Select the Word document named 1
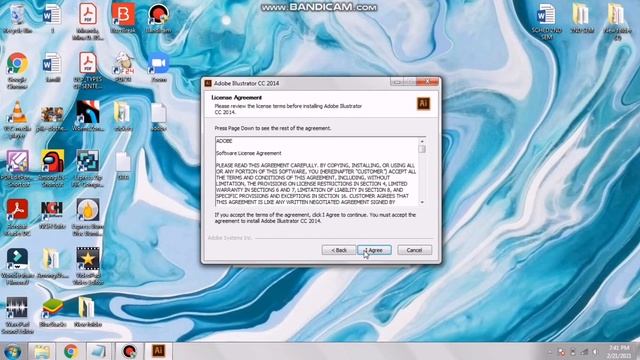The width and height of the screenshot is (640, 360). click(52, 18)
